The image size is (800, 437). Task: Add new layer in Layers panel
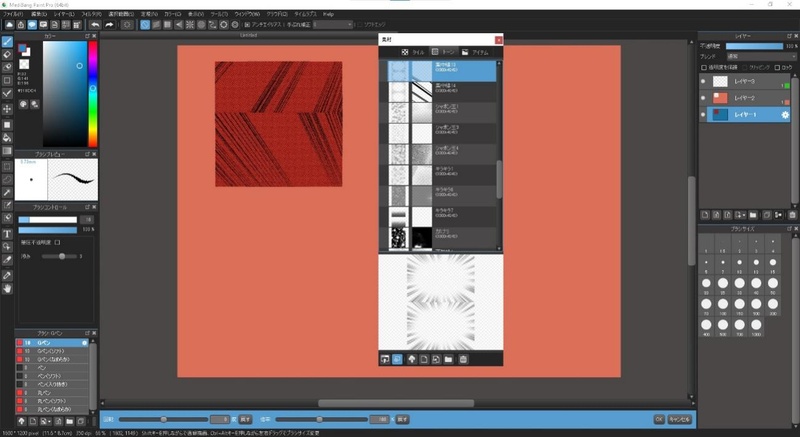pyautogui.click(x=705, y=215)
